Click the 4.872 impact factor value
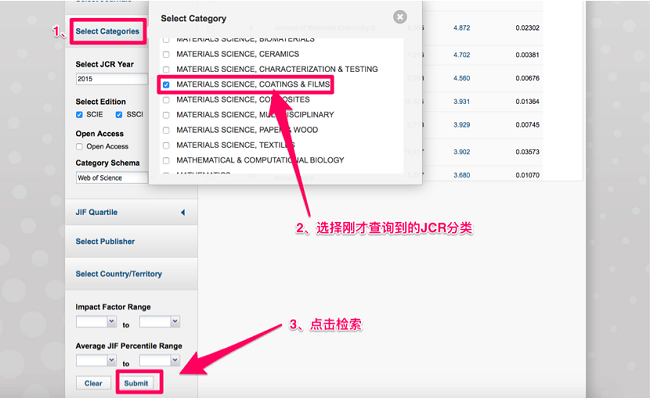Viewport: 650px width, 398px height. tap(462, 28)
